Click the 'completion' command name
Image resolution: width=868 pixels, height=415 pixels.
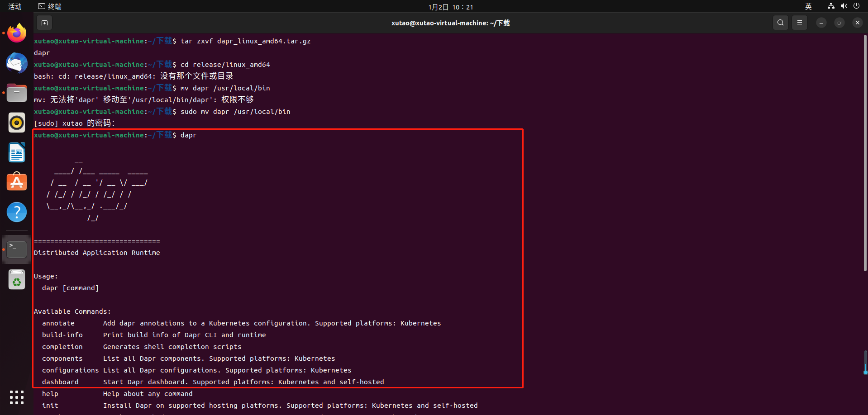pos(62,347)
